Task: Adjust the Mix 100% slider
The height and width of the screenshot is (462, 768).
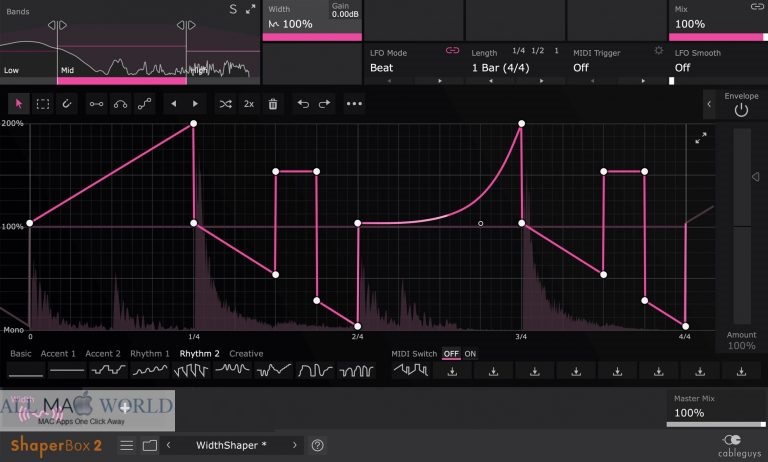Action: point(718,37)
